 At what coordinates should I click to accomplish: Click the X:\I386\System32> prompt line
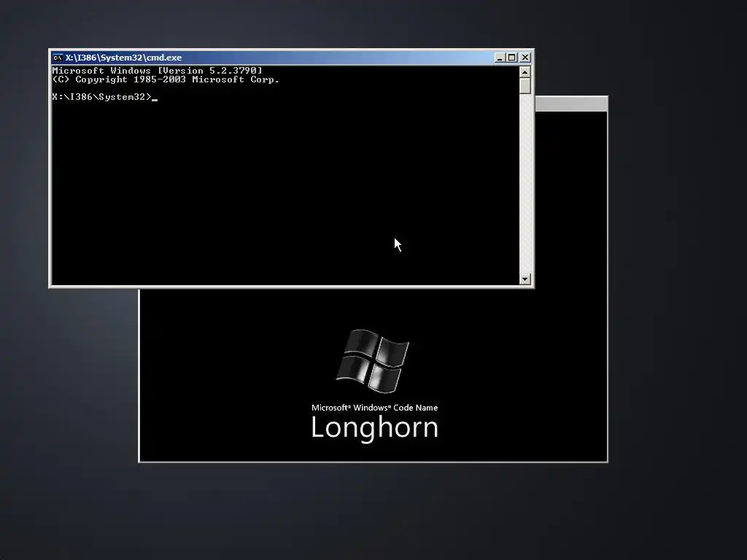click(105, 97)
